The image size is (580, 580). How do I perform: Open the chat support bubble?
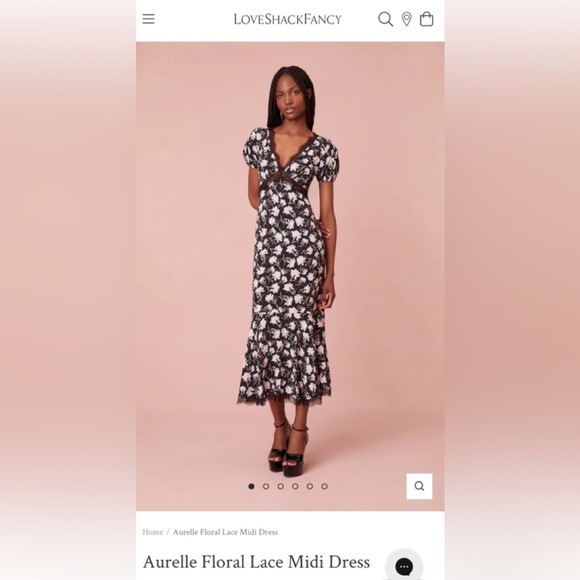[404, 566]
